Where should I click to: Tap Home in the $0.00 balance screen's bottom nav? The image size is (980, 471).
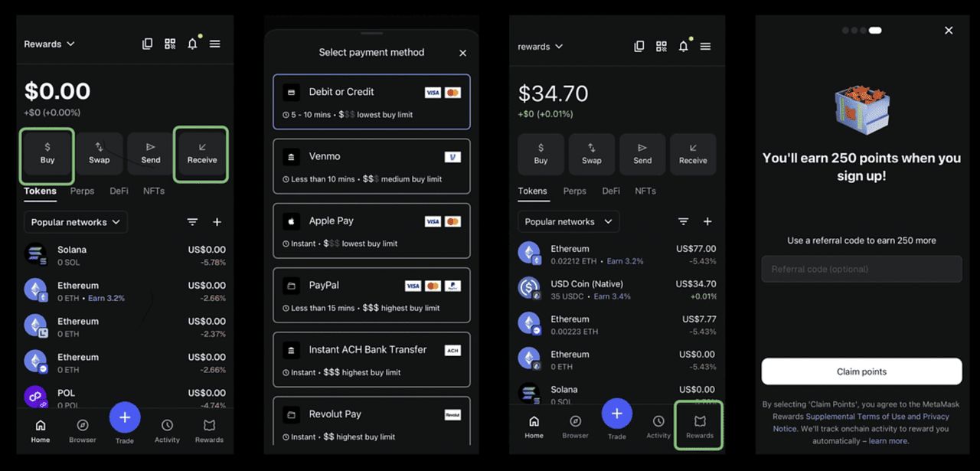coord(41,431)
